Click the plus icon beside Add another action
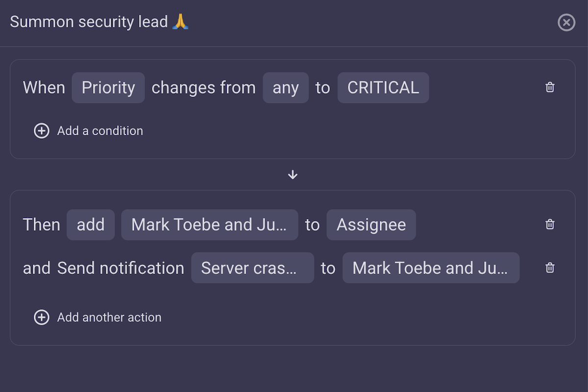The width and height of the screenshot is (588, 392). pos(42,318)
